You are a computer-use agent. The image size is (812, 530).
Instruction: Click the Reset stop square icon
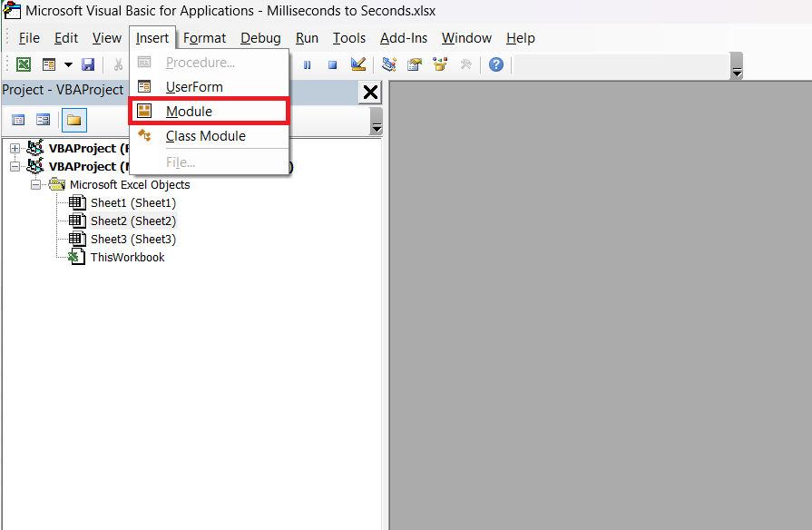tap(332, 64)
